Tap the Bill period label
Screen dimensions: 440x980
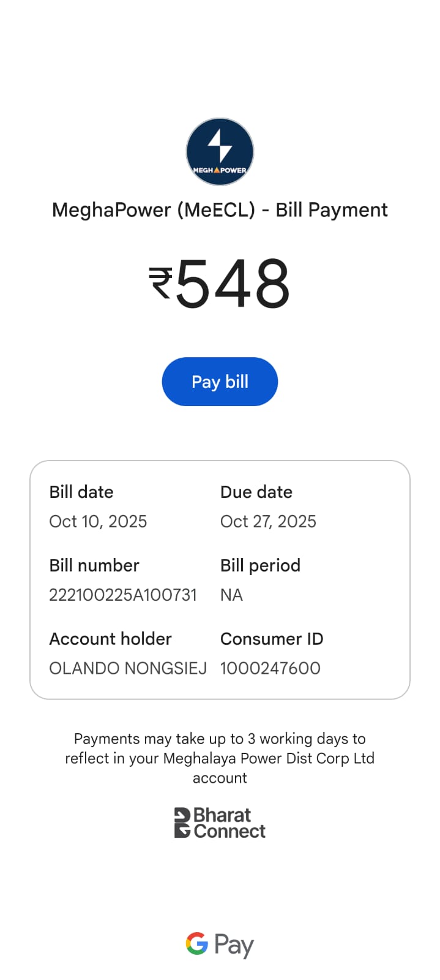(x=260, y=565)
